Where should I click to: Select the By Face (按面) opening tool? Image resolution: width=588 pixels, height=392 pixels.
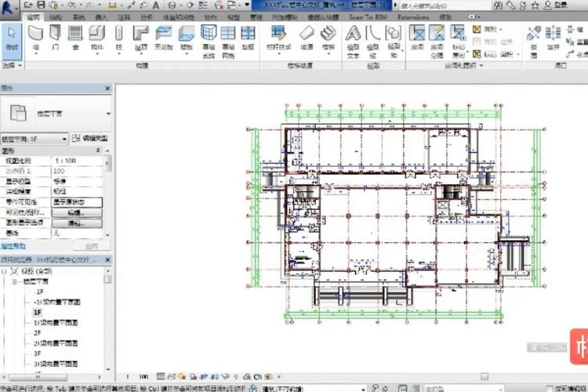pyautogui.click(x=534, y=42)
